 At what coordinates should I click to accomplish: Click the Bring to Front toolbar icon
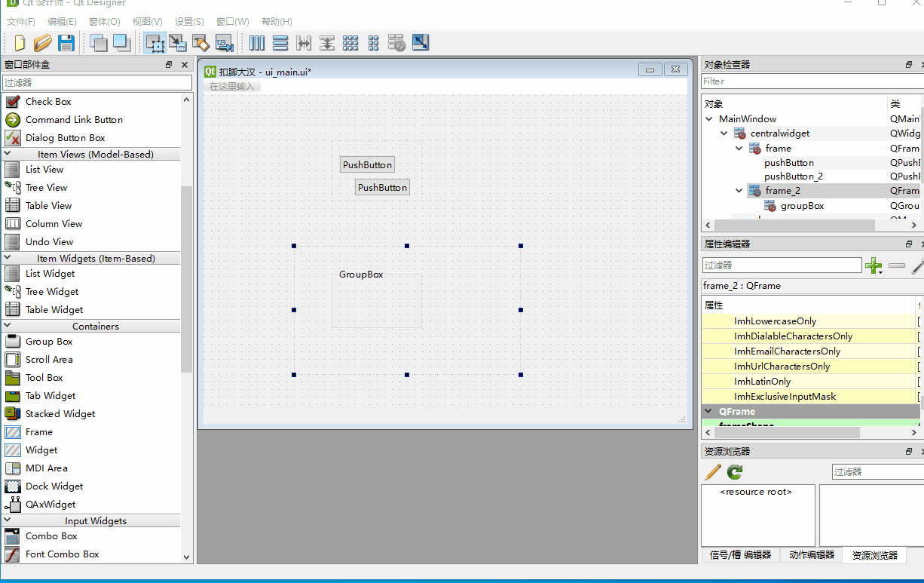(121, 43)
